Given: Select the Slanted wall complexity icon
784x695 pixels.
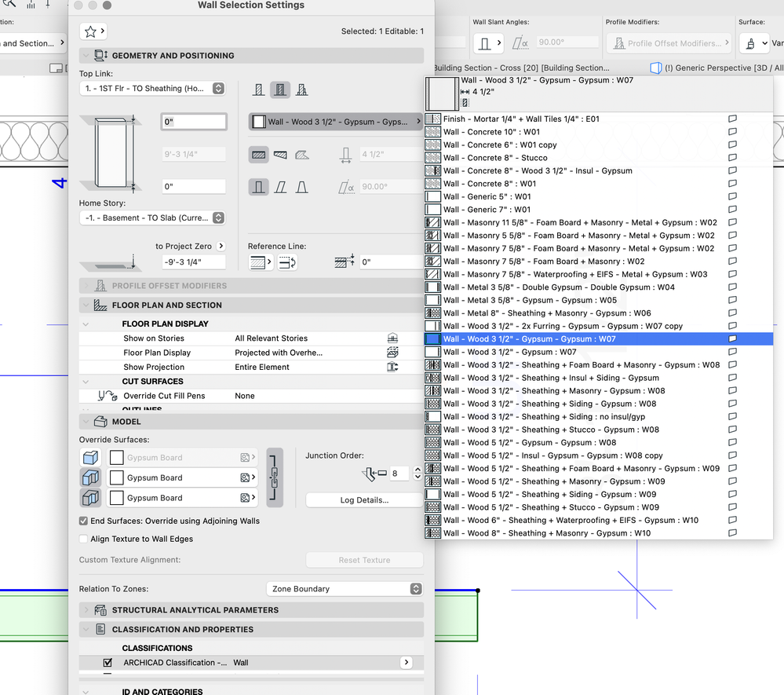Looking at the screenshot, I should 280,187.
